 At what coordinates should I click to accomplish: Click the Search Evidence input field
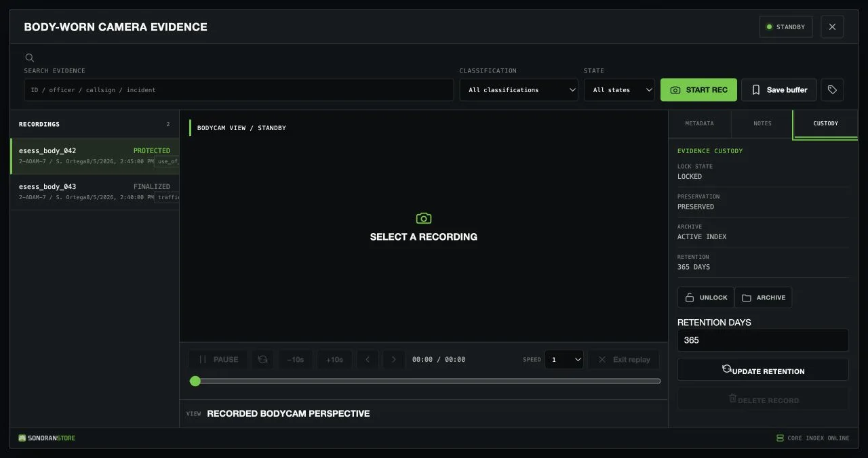[239, 89]
